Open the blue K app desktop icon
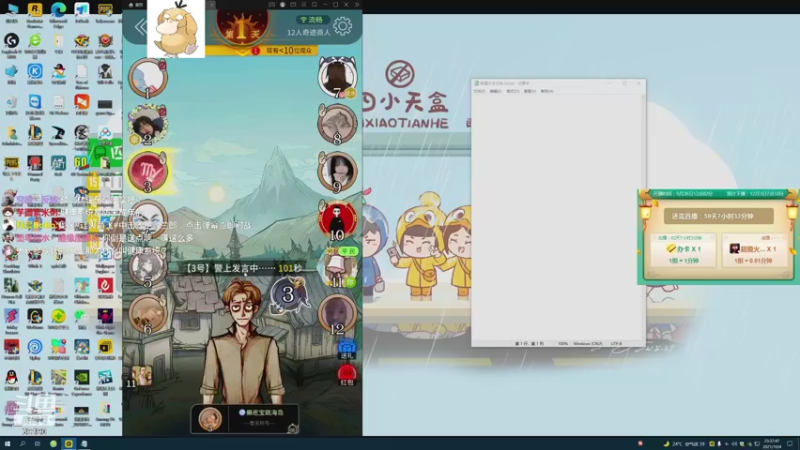This screenshot has width=800, height=450. [x=35, y=74]
